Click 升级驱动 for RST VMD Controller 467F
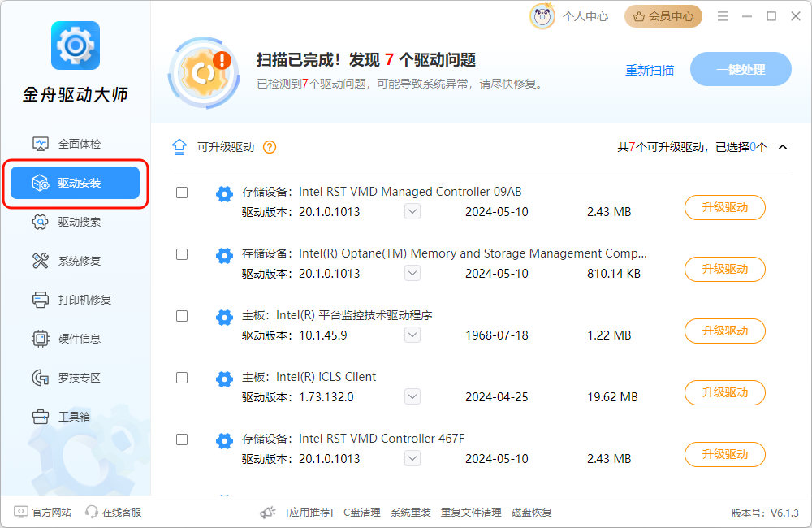The image size is (812, 528). point(724,454)
